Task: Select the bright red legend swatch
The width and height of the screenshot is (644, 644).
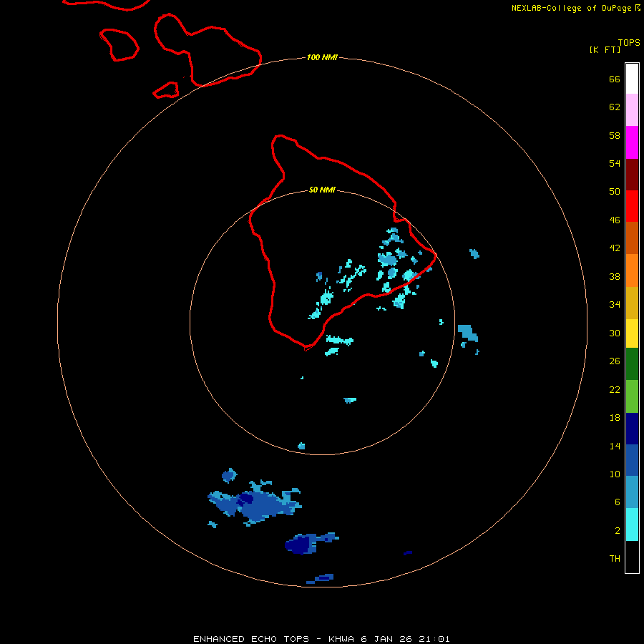Action: click(x=632, y=206)
